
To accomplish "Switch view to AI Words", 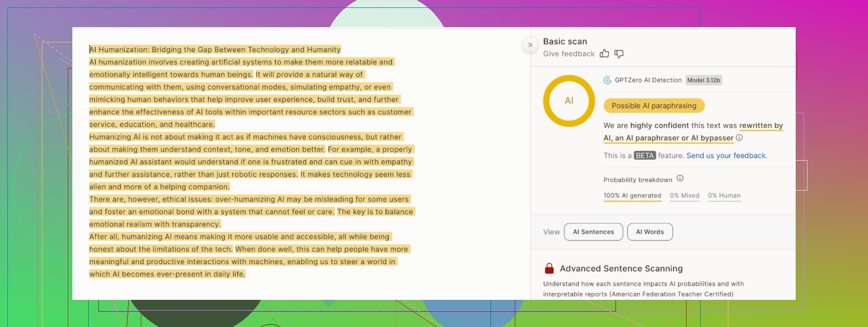I will pos(650,232).
